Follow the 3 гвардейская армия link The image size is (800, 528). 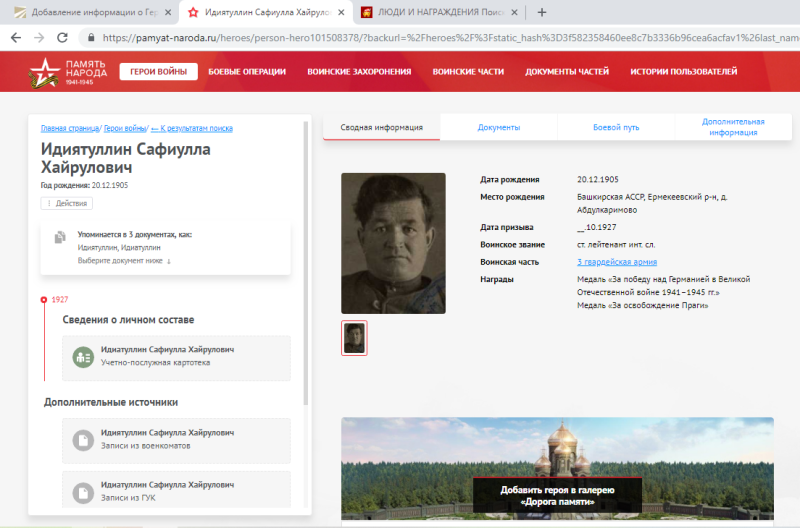click(617, 261)
